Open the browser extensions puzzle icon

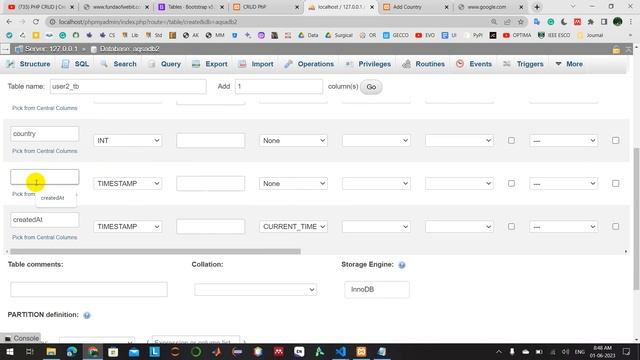591,22
